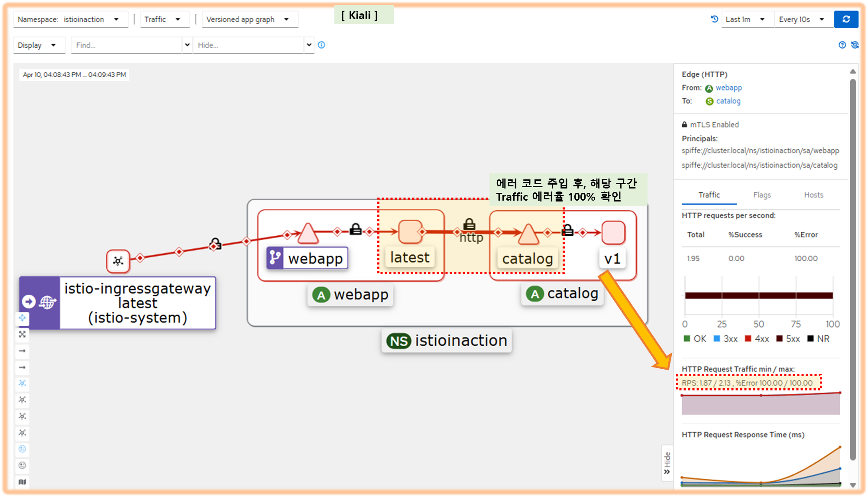Viewport: 868px width, 497px height.
Task: Click the lock icon on ingressgateway edge
Action: pos(215,244)
